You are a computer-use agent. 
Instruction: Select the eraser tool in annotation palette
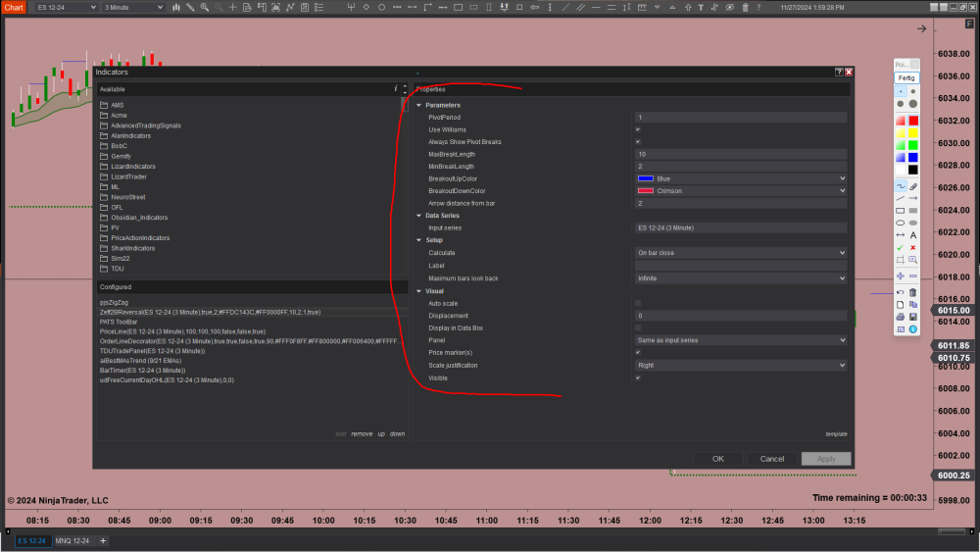(x=913, y=185)
